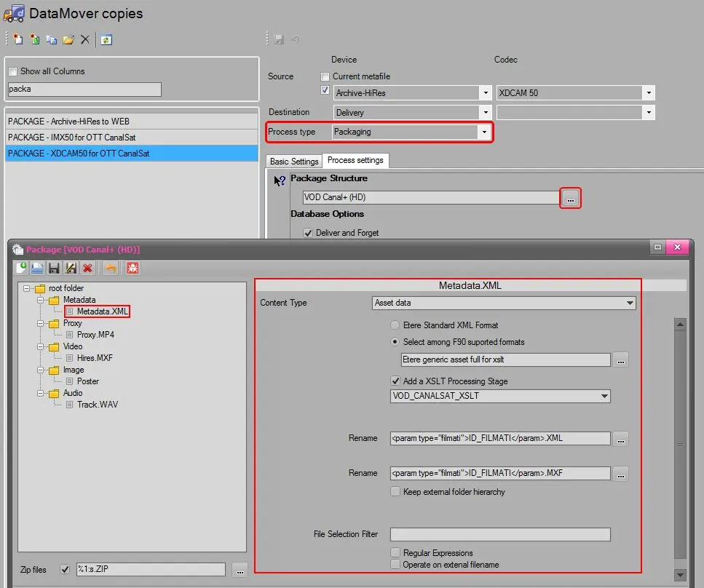
Task: Click the delete X icon in top toolbar
Action: point(85,40)
